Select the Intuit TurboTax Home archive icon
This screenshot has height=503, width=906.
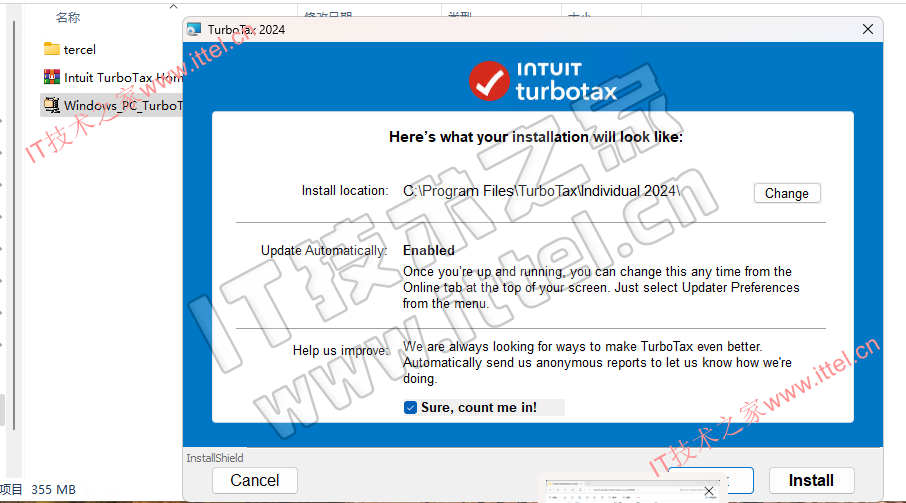tap(52, 77)
